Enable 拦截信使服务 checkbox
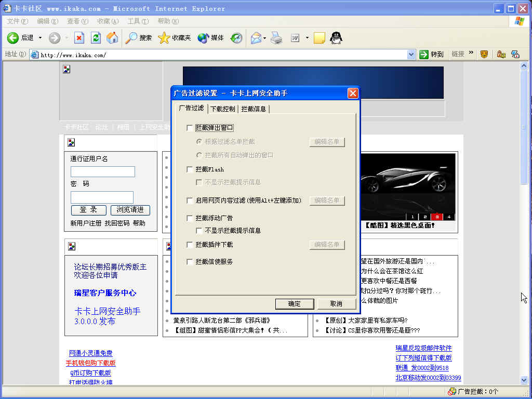This screenshot has width=532, height=399. 190,262
